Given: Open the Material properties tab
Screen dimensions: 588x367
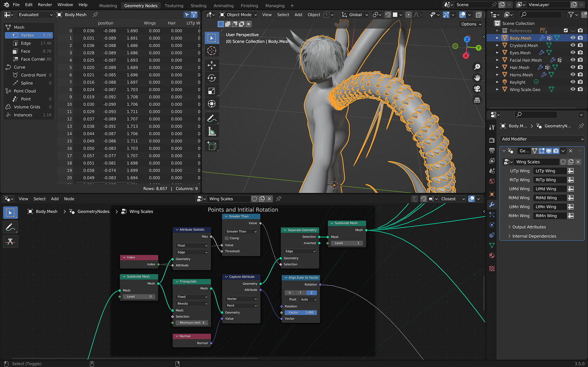Looking at the screenshot, I should pyautogui.click(x=492, y=255).
